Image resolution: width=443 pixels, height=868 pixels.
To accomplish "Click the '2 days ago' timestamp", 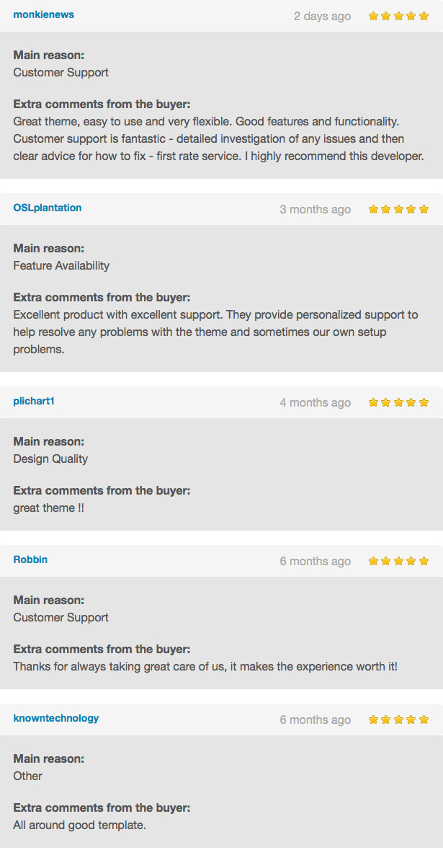I will tap(322, 16).
